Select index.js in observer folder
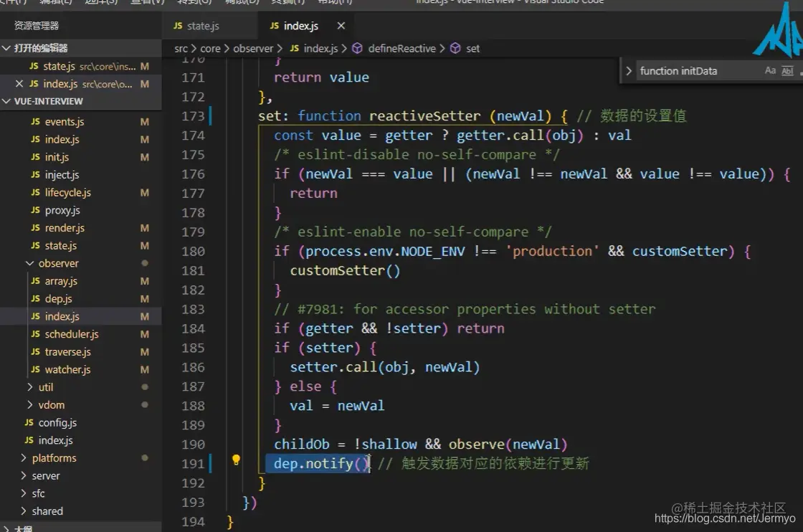803x532 pixels. [81, 316]
